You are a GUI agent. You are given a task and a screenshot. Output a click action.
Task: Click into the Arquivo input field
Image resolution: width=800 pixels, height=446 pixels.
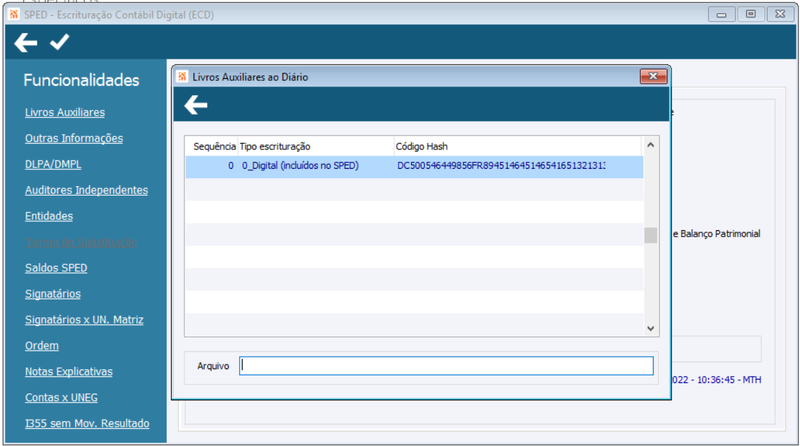point(446,366)
